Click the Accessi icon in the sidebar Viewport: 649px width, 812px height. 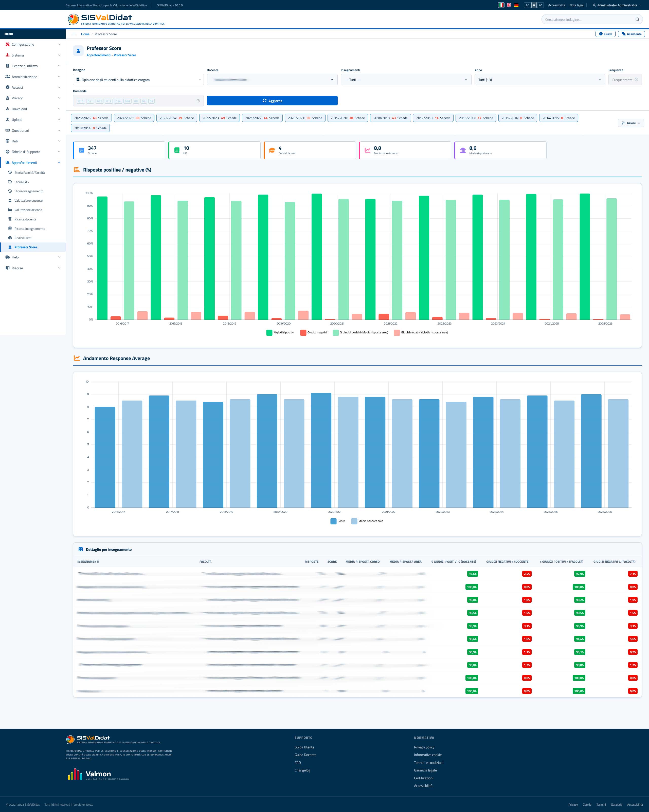(8, 87)
